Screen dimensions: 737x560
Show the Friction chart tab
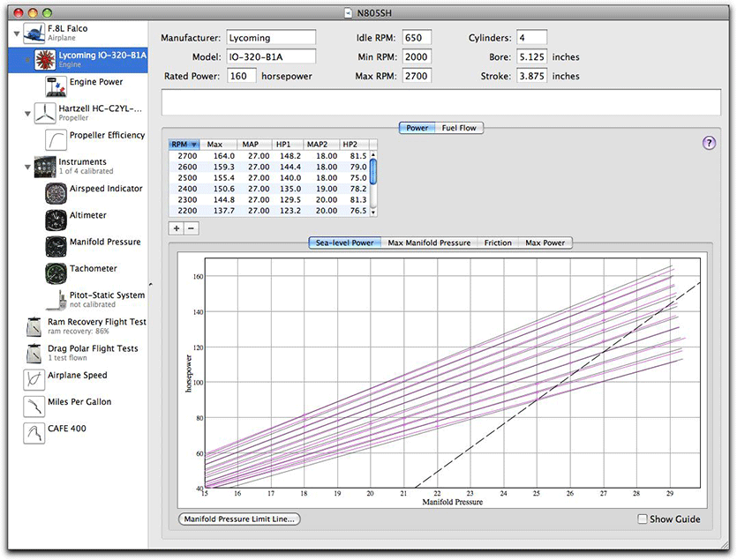(x=498, y=243)
